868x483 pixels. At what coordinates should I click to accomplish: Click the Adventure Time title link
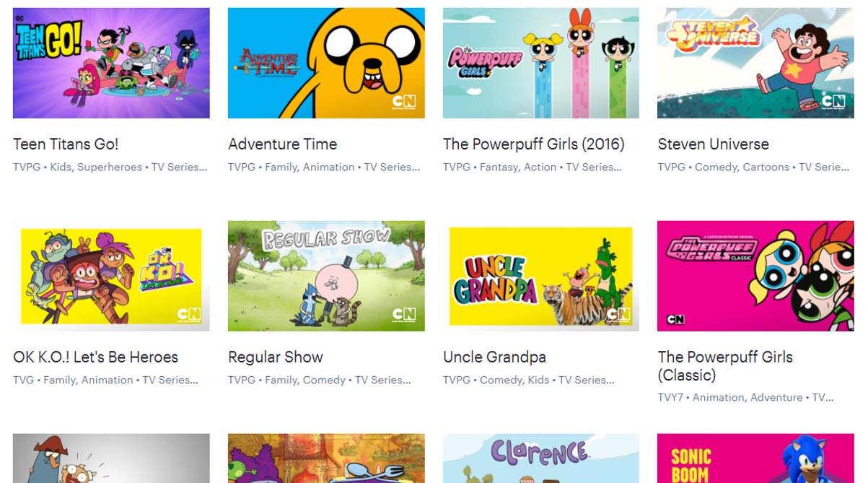pyautogui.click(x=282, y=144)
